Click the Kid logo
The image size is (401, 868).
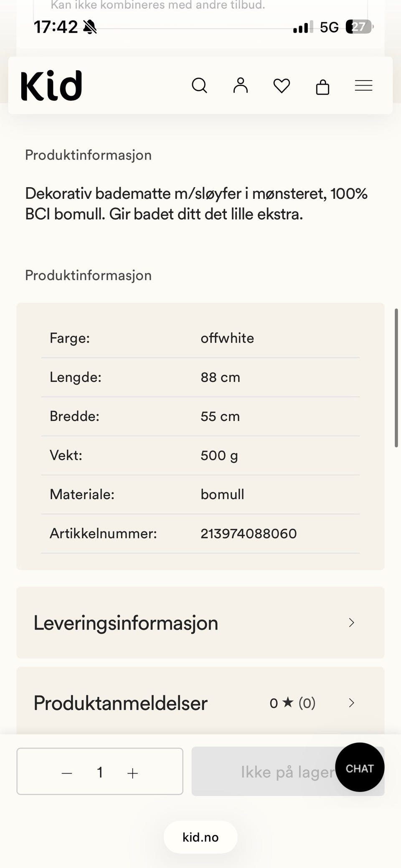(x=51, y=86)
